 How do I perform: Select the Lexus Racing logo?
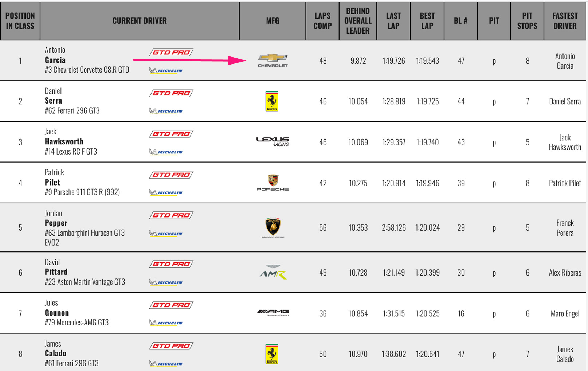[x=273, y=142]
